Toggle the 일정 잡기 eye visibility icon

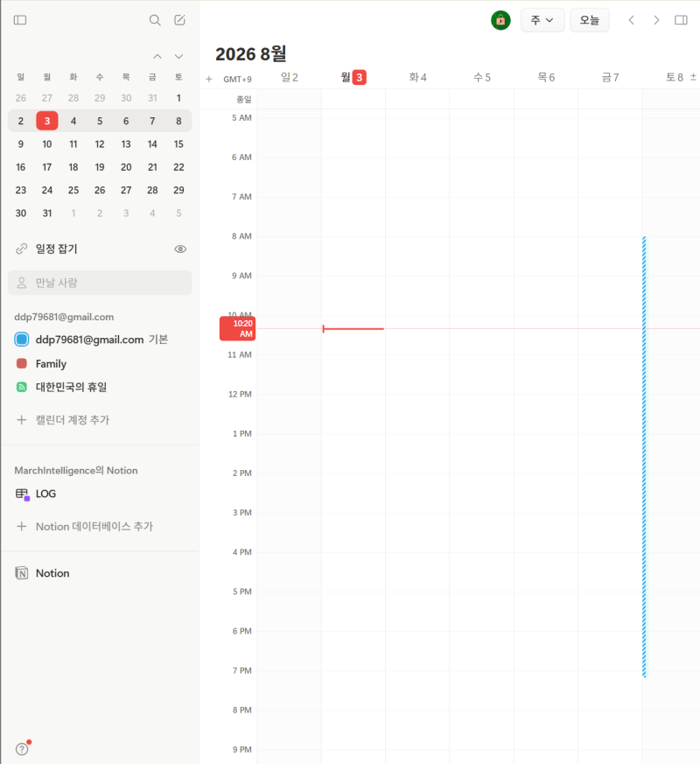[x=180, y=249]
